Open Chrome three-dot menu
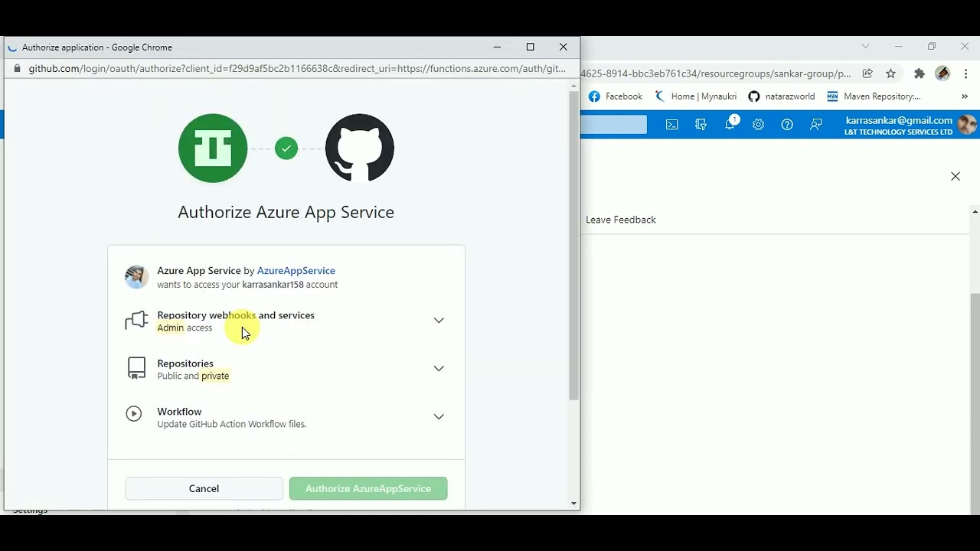The image size is (980, 551). click(966, 73)
